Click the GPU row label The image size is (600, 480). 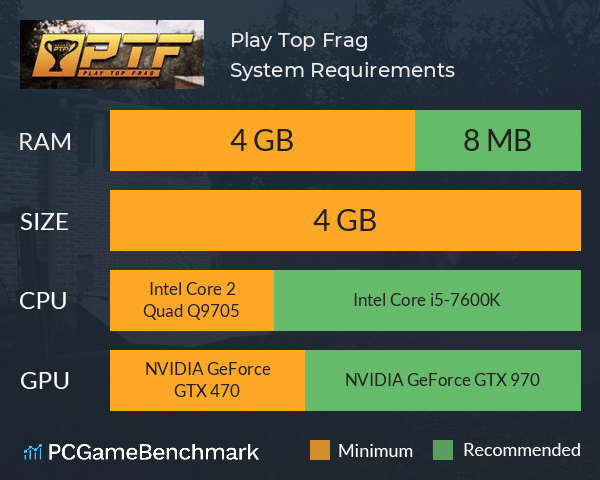click(45, 381)
